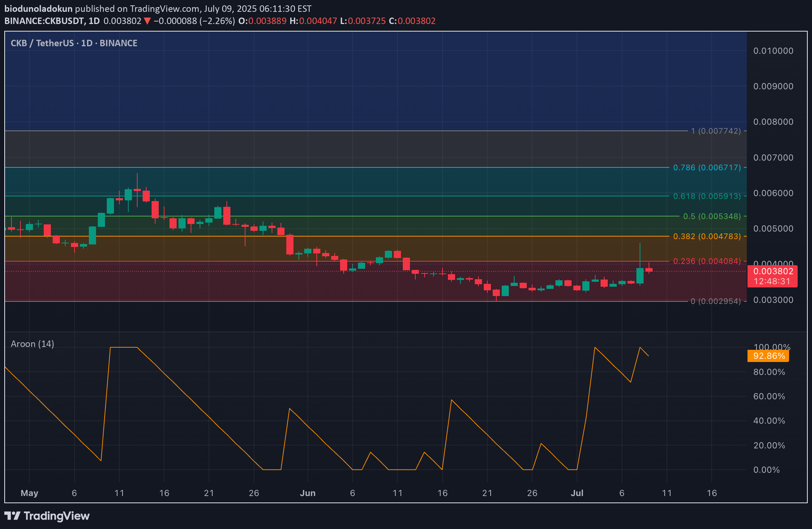Screen dimensions: 812x529
Task: Click the BINANCE:CKBUSDT, 1D symbol in the header
Action: [52, 21]
